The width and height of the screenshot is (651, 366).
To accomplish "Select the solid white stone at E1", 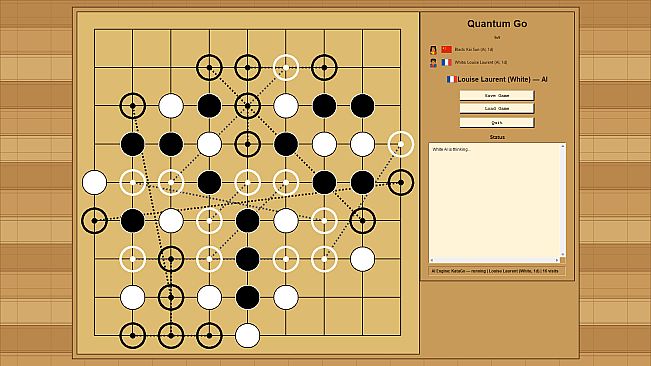I will coord(247,336).
